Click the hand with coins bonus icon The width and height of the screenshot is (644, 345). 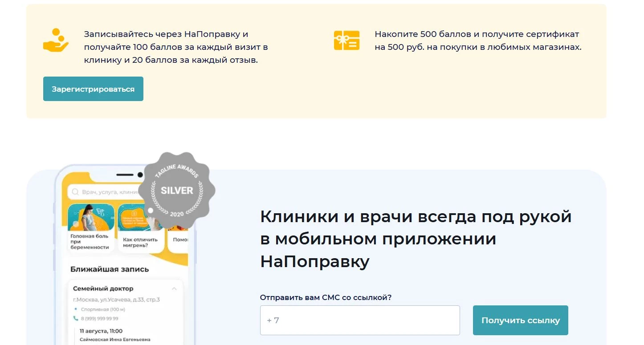(x=55, y=40)
